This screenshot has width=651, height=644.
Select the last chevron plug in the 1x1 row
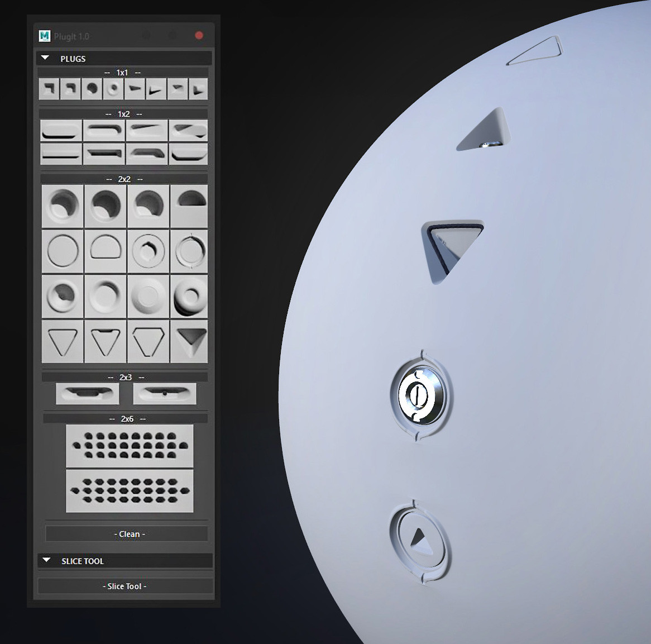pyautogui.click(x=199, y=89)
